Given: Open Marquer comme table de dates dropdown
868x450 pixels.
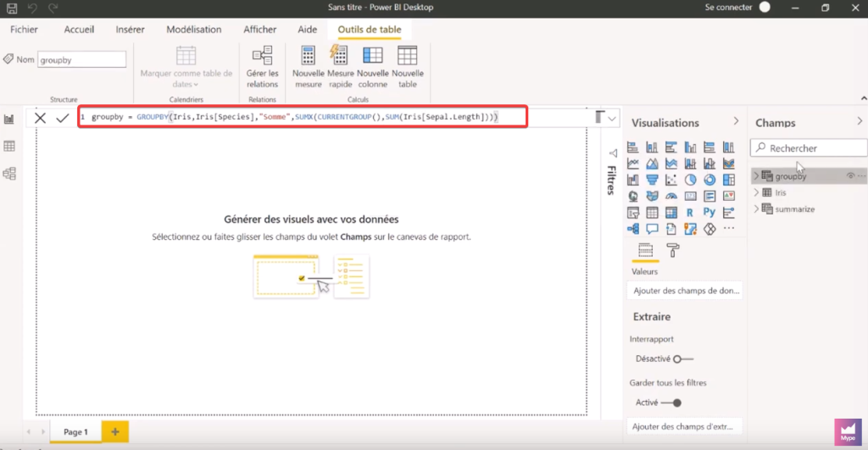Looking at the screenshot, I should tap(186, 67).
